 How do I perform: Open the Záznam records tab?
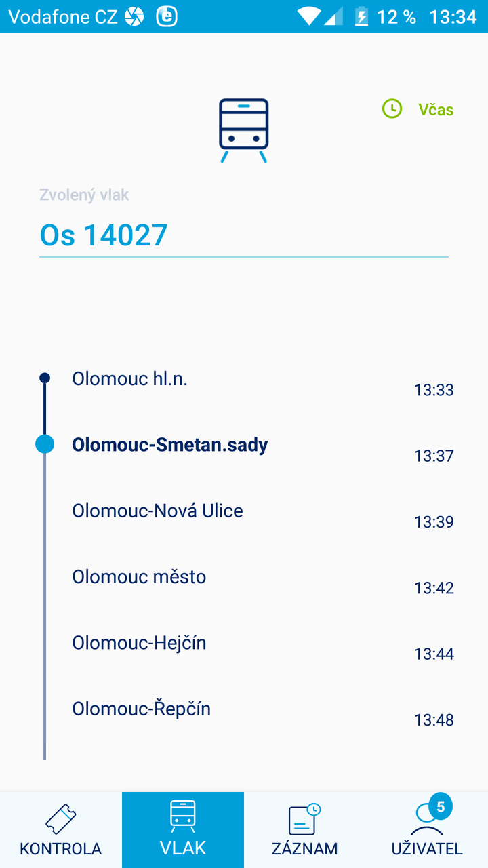pos(305,830)
